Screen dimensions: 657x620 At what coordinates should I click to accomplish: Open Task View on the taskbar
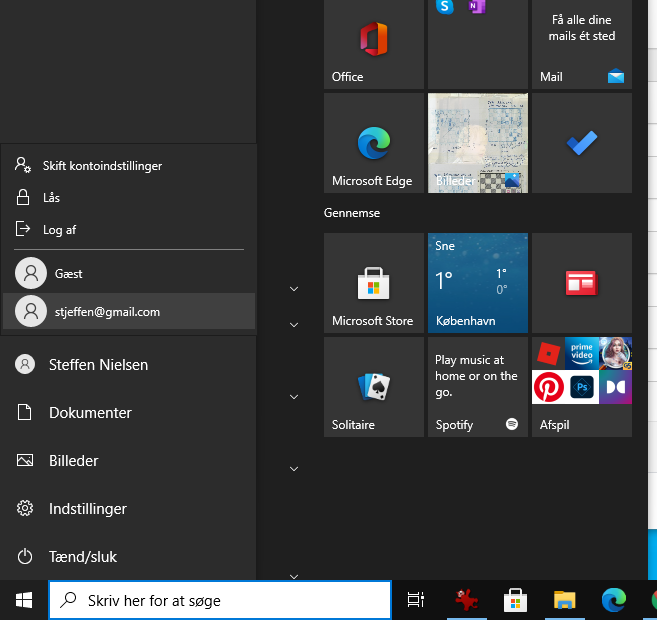416,600
